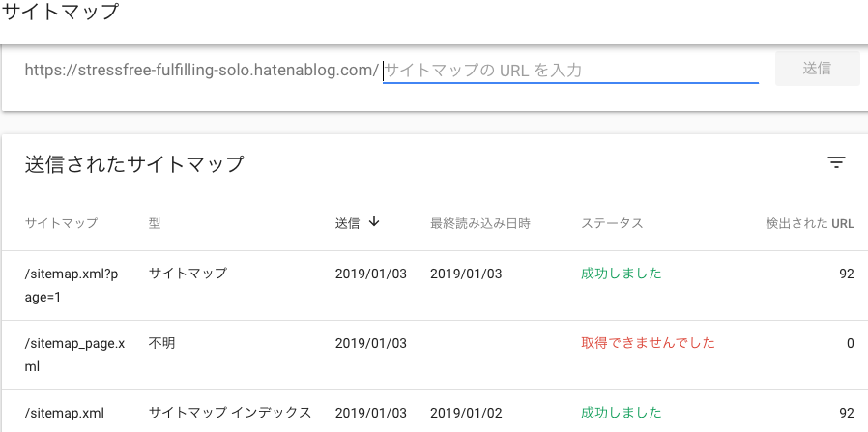Click the stressfree-fulfilling-solo.hatenablog.com URL prefix
Image resolution: width=868 pixels, height=432 pixels.
(201, 71)
